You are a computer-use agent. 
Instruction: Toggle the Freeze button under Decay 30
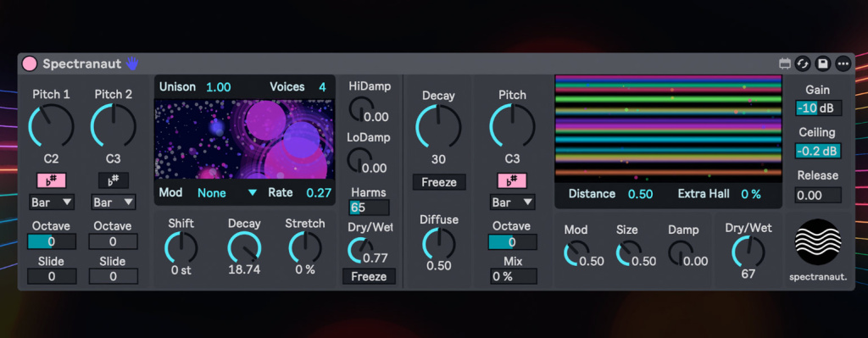pyautogui.click(x=439, y=182)
